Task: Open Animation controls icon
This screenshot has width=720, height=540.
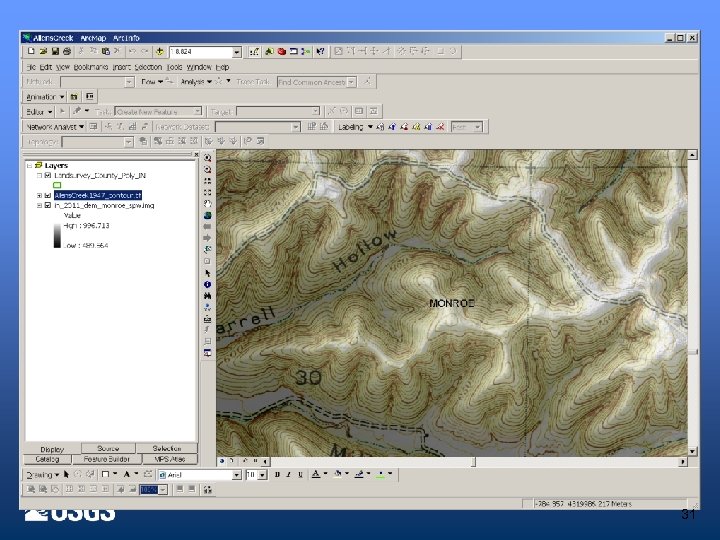Action: pos(90,96)
